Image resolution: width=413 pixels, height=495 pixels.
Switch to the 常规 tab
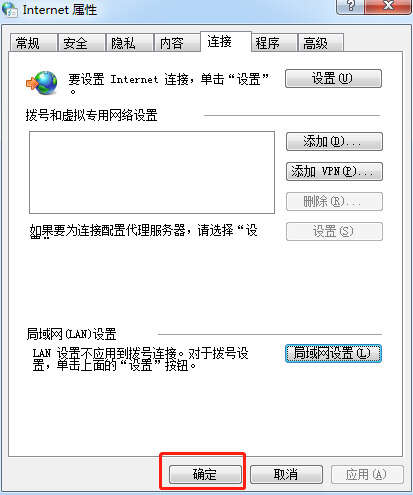(x=33, y=43)
